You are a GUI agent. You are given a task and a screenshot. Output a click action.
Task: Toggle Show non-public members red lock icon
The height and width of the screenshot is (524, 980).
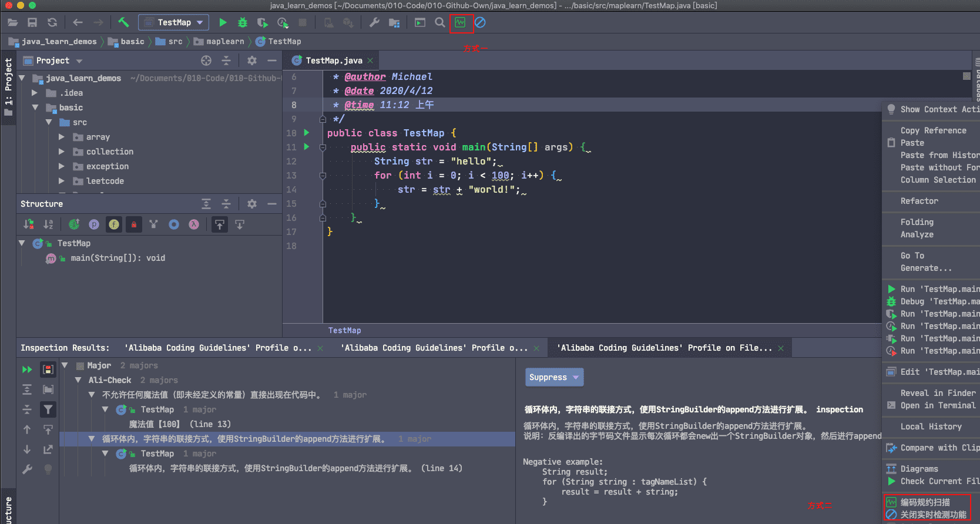click(x=134, y=224)
